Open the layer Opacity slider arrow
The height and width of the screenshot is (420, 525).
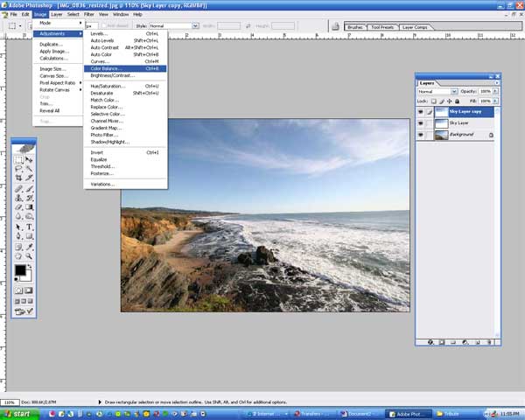pos(495,91)
